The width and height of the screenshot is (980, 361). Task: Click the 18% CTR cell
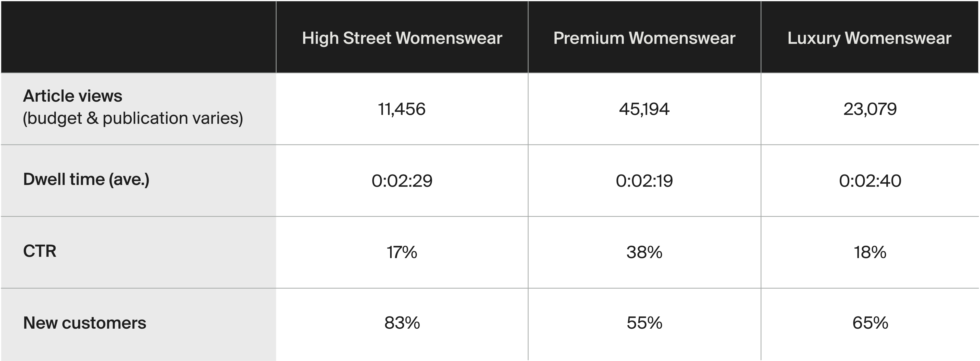pyautogui.click(x=870, y=252)
